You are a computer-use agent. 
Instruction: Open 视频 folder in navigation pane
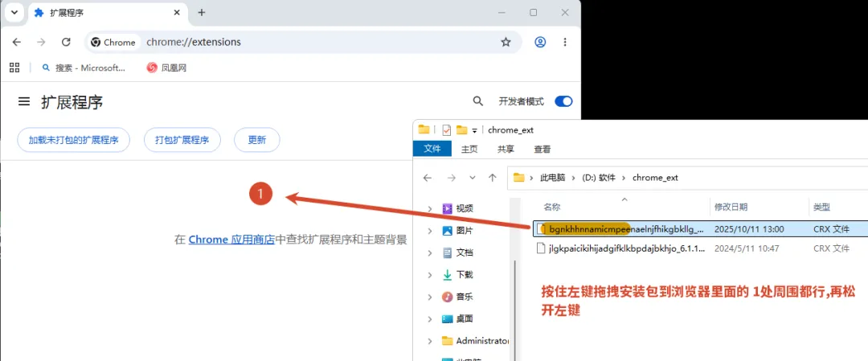click(x=458, y=208)
